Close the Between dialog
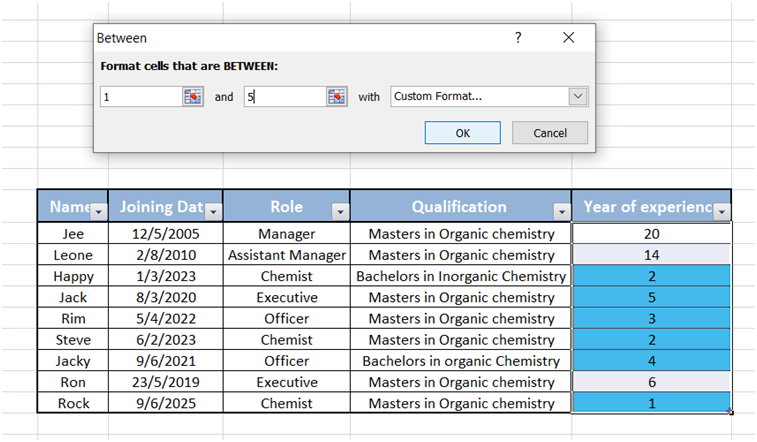757x442 pixels. (x=568, y=38)
